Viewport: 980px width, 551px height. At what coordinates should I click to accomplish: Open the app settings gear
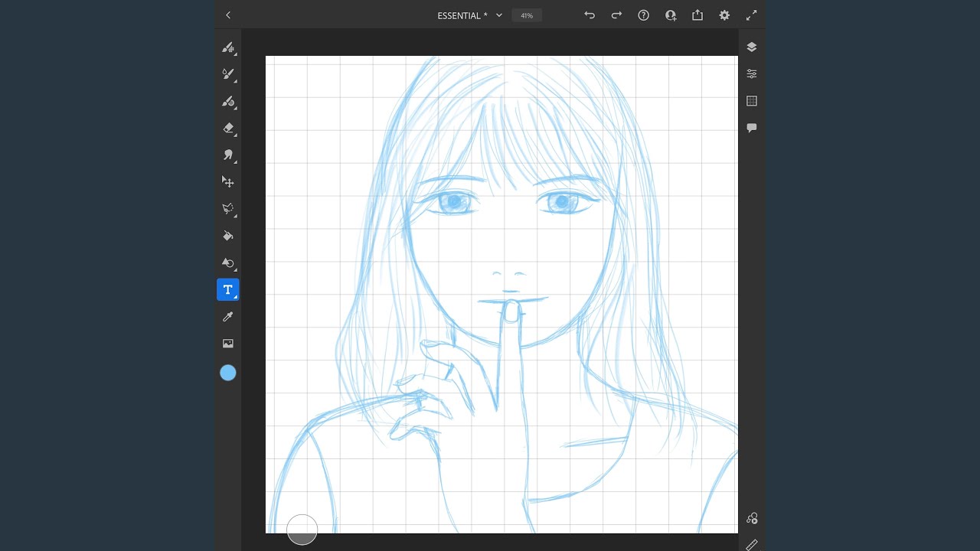point(724,15)
